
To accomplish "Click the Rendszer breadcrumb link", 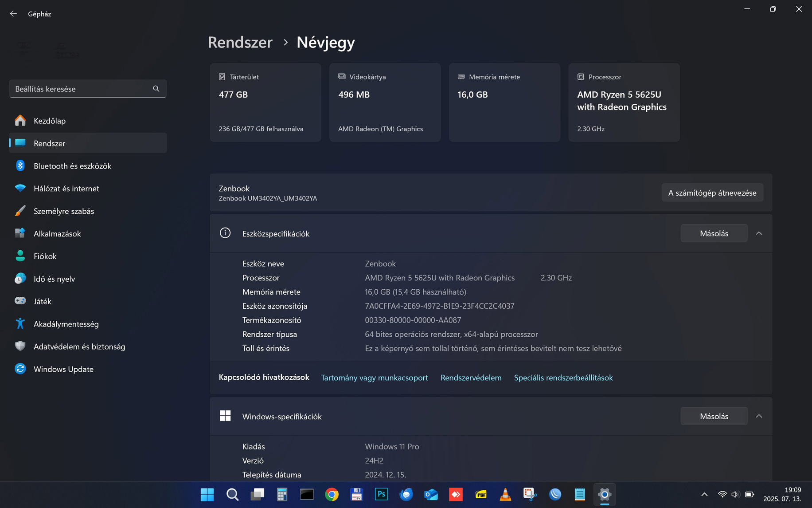I will point(240,42).
